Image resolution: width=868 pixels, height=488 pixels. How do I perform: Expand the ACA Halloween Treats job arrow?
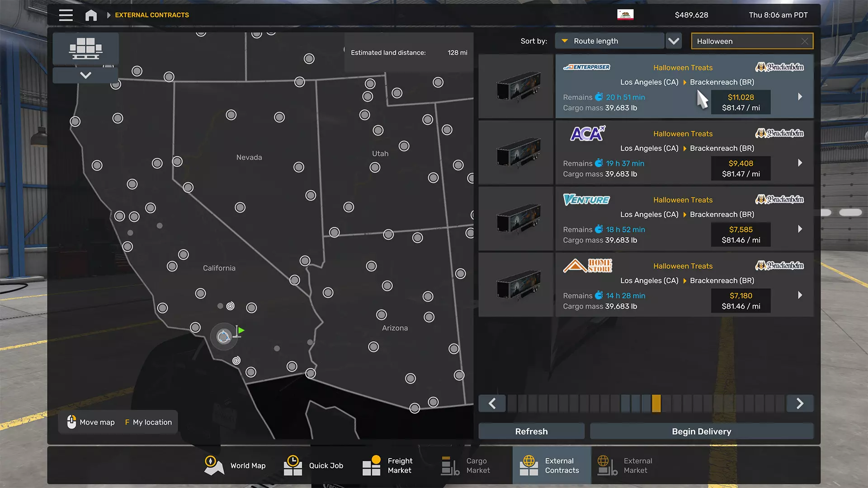click(x=800, y=163)
